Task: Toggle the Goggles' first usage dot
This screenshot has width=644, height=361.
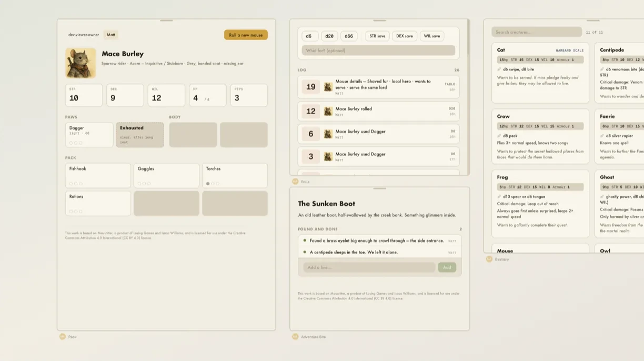Action: point(139,184)
